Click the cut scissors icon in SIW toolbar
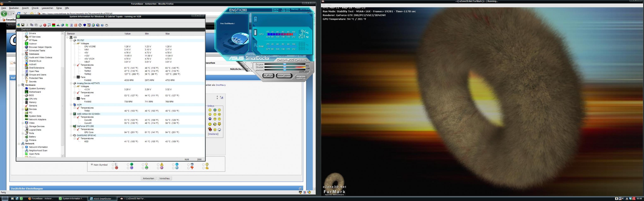 (27, 25)
